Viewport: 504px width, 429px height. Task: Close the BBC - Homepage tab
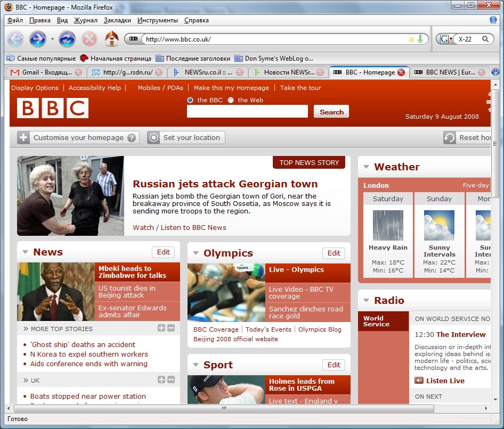(401, 72)
